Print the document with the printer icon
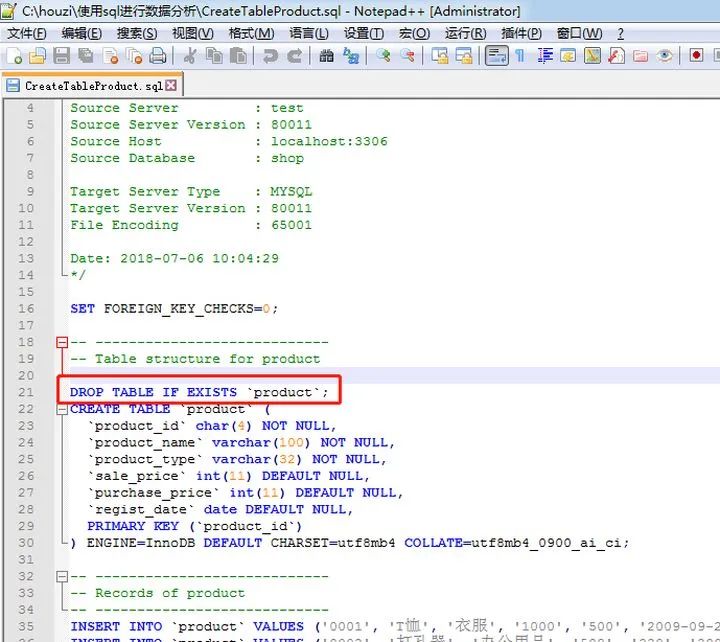The width and height of the screenshot is (720, 642). click(x=158, y=56)
